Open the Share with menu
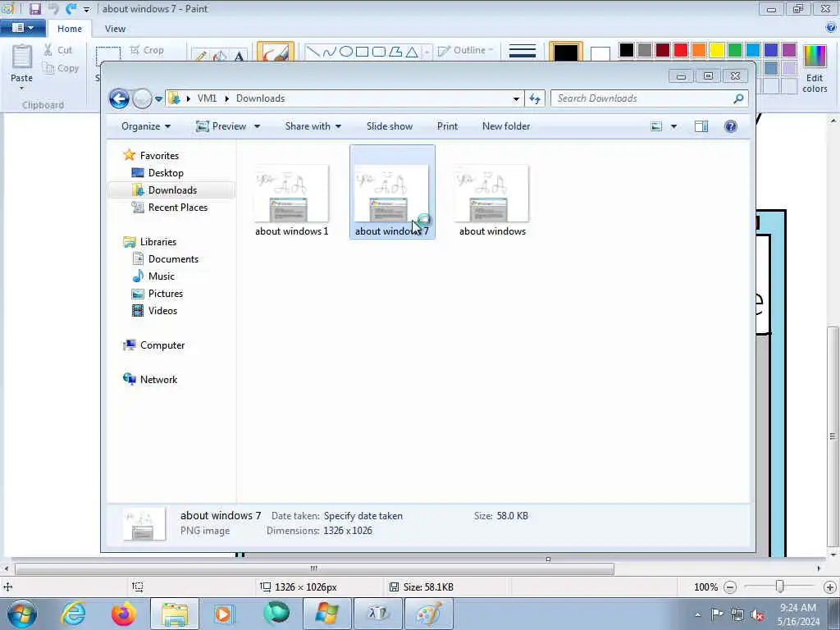The image size is (840, 630). click(313, 126)
